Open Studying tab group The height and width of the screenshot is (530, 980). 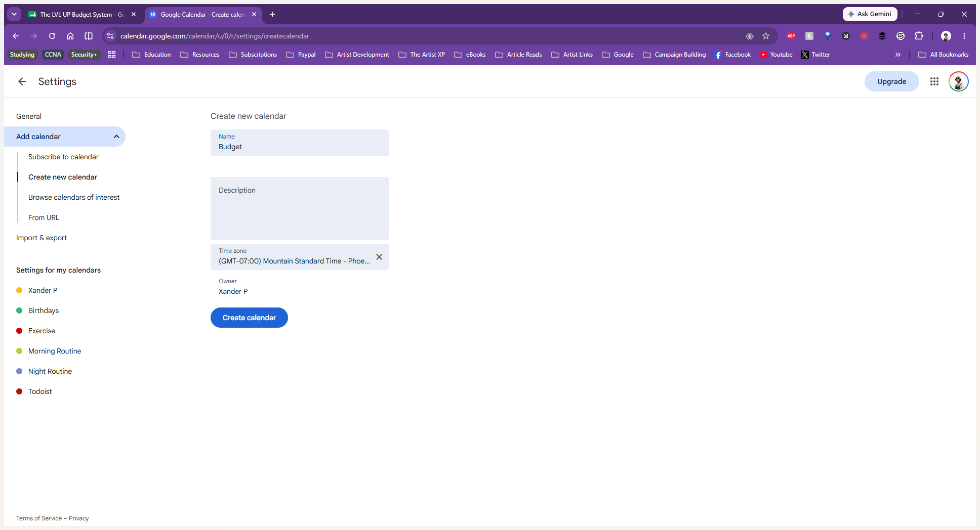pos(22,55)
